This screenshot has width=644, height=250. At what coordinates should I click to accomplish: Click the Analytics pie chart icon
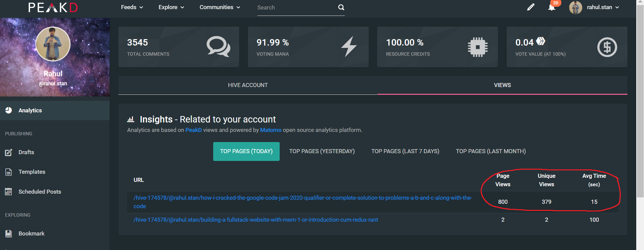coord(9,110)
